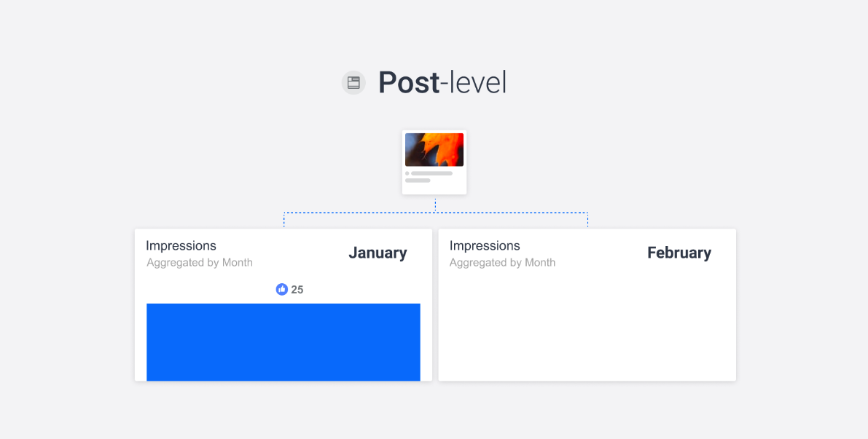
Task: Open the autumn leaf post thumbnail
Action: tap(434, 149)
